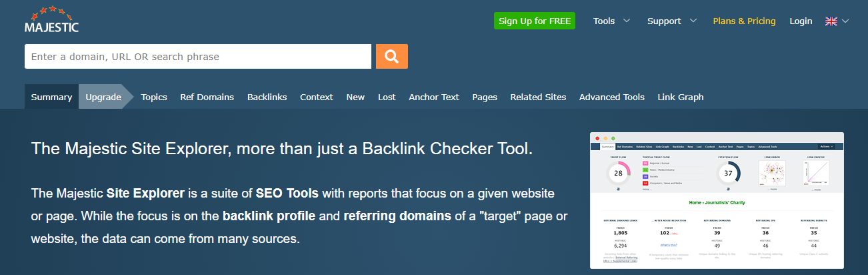Switch to the Ref Domains tab
868x275 pixels.
[207, 97]
